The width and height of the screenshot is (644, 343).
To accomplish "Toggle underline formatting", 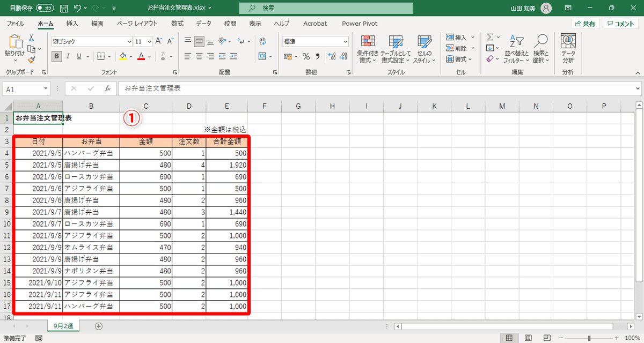I will click(x=78, y=56).
